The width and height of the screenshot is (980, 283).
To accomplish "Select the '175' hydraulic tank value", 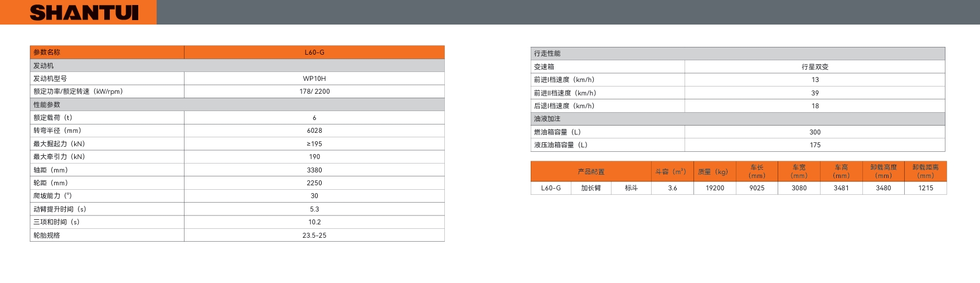I will point(815,145).
